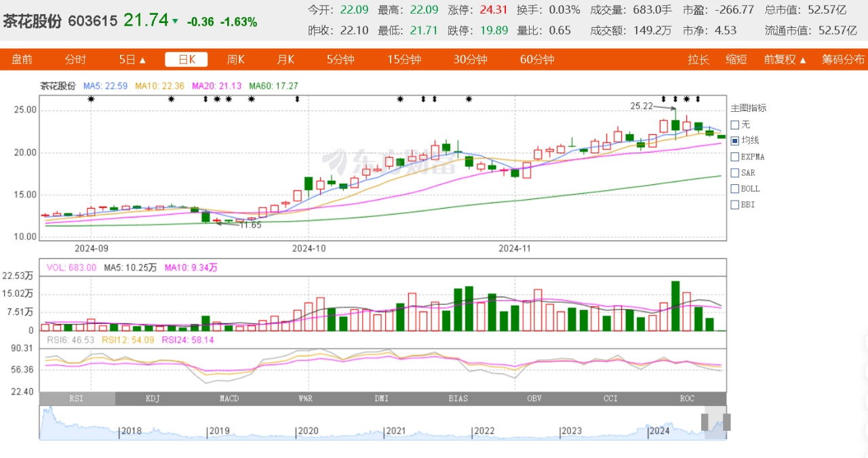Open the 筹码分布 chip distribution view
868x458 pixels.
(x=844, y=60)
